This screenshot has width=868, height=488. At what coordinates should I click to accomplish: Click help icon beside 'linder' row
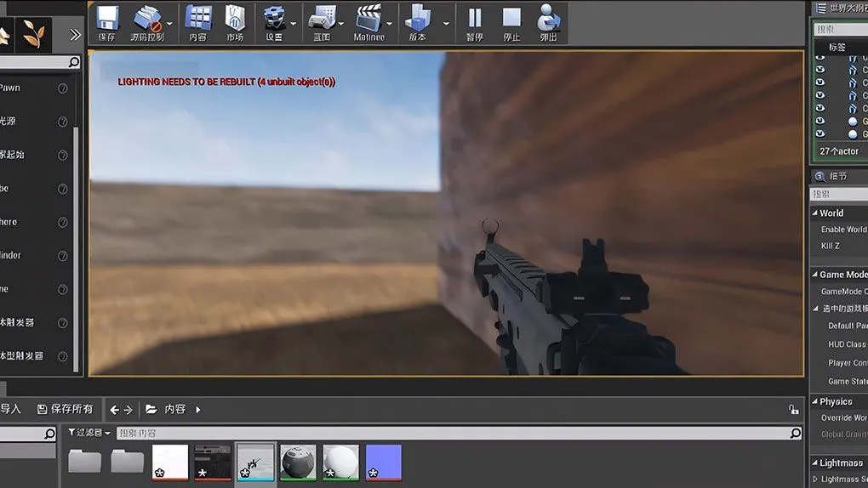click(x=63, y=256)
